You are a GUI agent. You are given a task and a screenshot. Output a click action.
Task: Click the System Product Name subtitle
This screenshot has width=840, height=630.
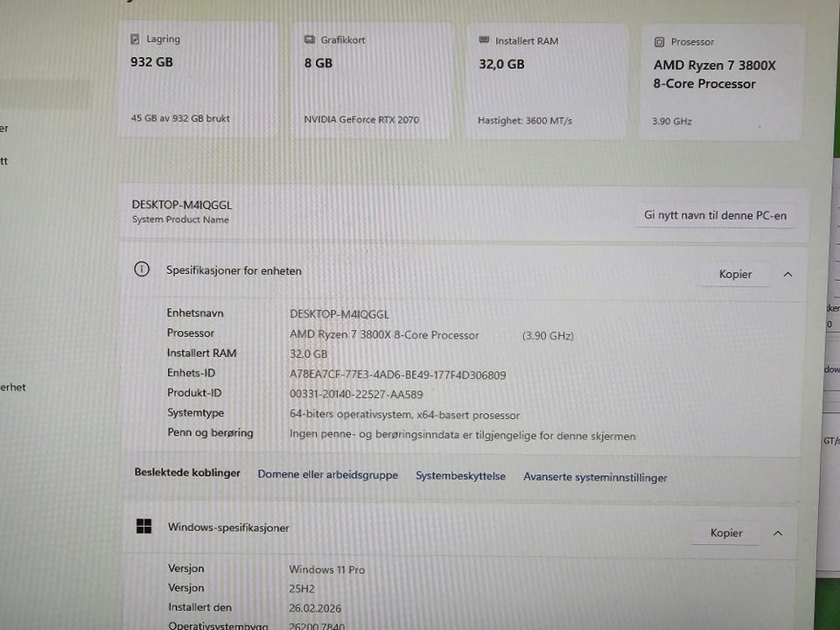pos(180,219)
